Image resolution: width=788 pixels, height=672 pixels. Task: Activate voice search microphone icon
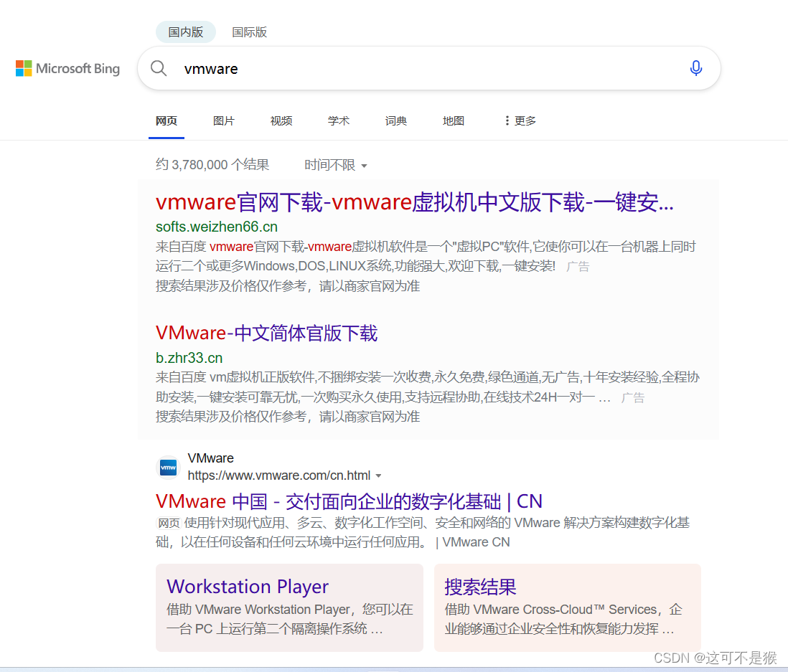coord(696,68)
